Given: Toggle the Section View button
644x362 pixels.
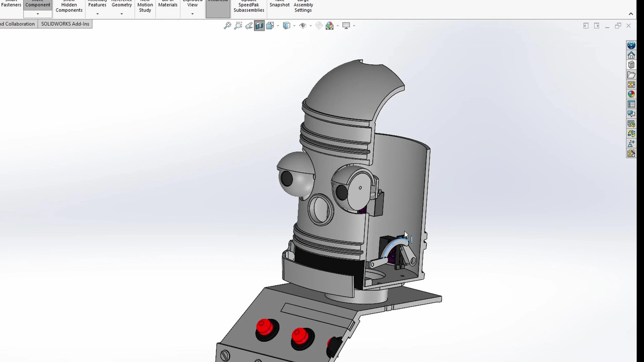Looking at the screenshot, I should (259, 26).
